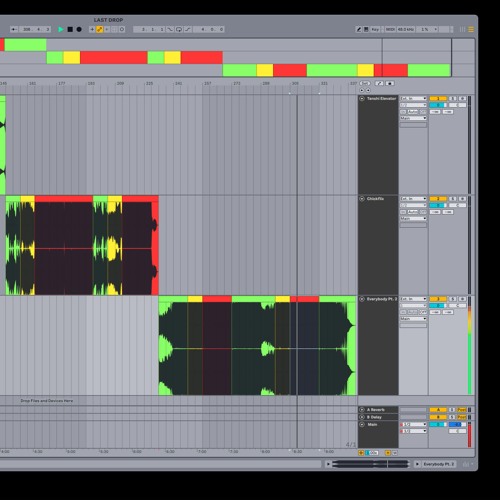500x500 pixels.
Task: Solo the Everybody Pt. 2 track
Action: pos(453,299)
